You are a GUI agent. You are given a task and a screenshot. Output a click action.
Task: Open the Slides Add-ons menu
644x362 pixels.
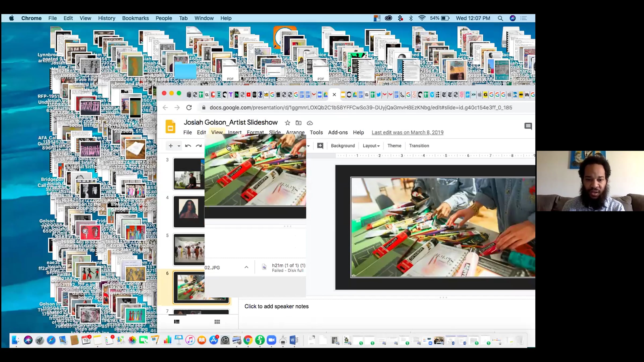coord(338,132)
